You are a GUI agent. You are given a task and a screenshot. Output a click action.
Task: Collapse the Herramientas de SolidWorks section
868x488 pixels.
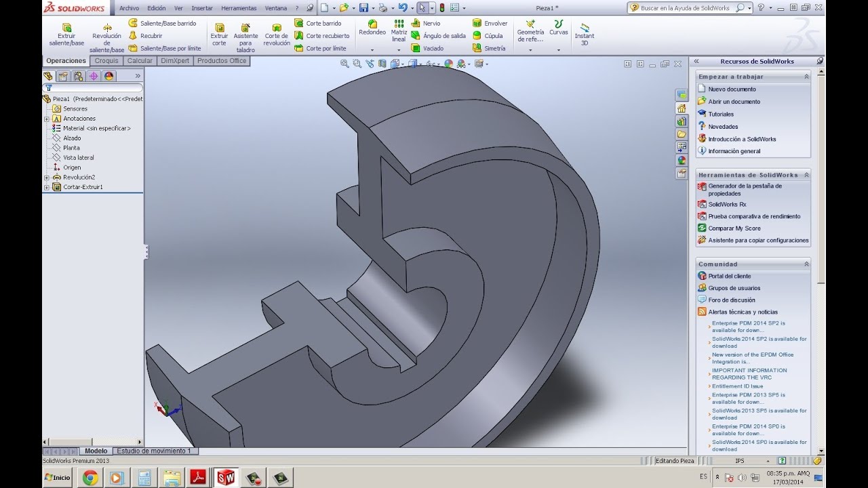pyautogui.click(x=806, y=175)
